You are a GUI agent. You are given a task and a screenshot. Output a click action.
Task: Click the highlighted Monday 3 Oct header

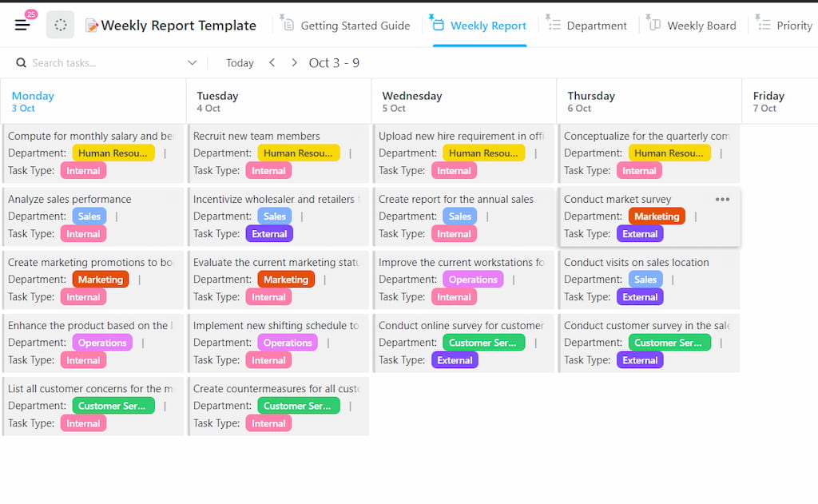tap(32, 101)
